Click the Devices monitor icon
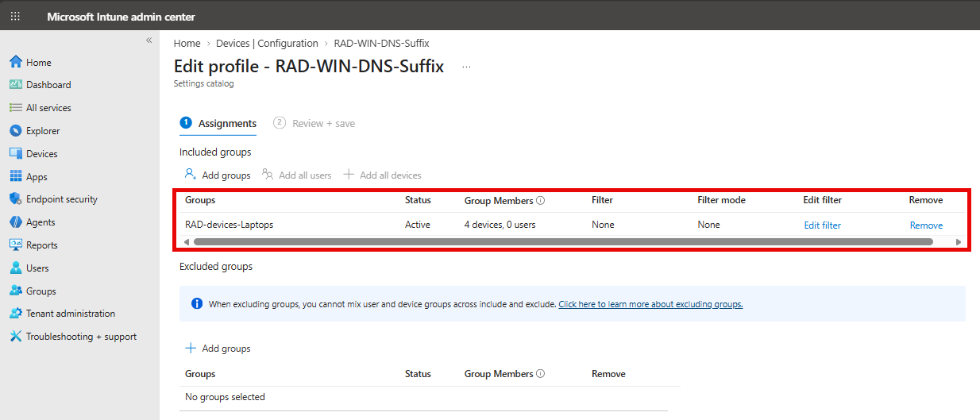Screen dimensions: 980x420 pos(15,154)
